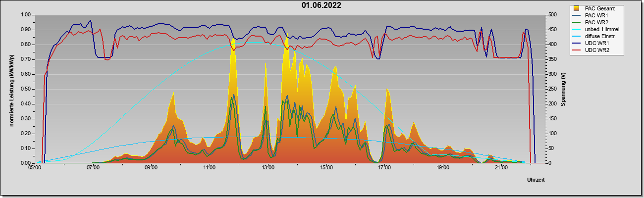Click the 1.00 left axis value
Image resolution: width=644 pixels, height=198 pixels.
[25, 15]
